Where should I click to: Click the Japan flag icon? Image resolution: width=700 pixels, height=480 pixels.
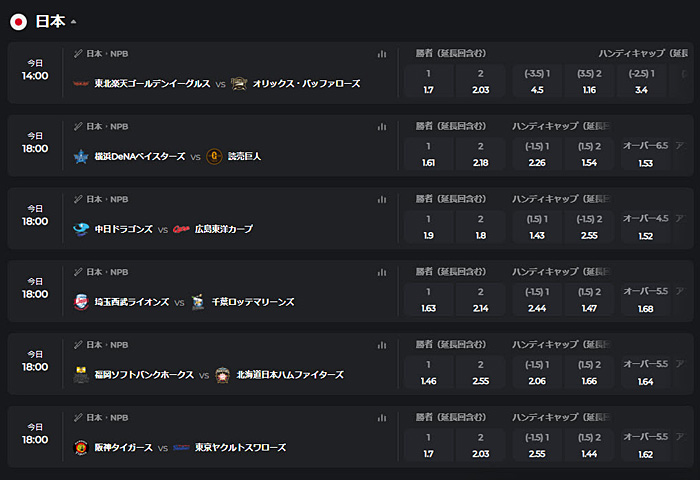(18, 21)
